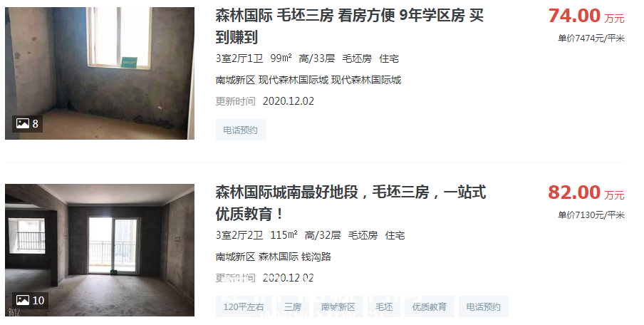The height and width of the screenshot is (325, 644).
Task: Click the 74.00 万元 price
Action: pos(586,16)
